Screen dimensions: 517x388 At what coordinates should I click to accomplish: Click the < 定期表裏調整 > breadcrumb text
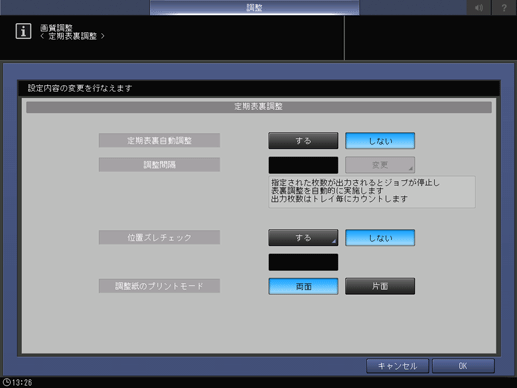(72, 36)
